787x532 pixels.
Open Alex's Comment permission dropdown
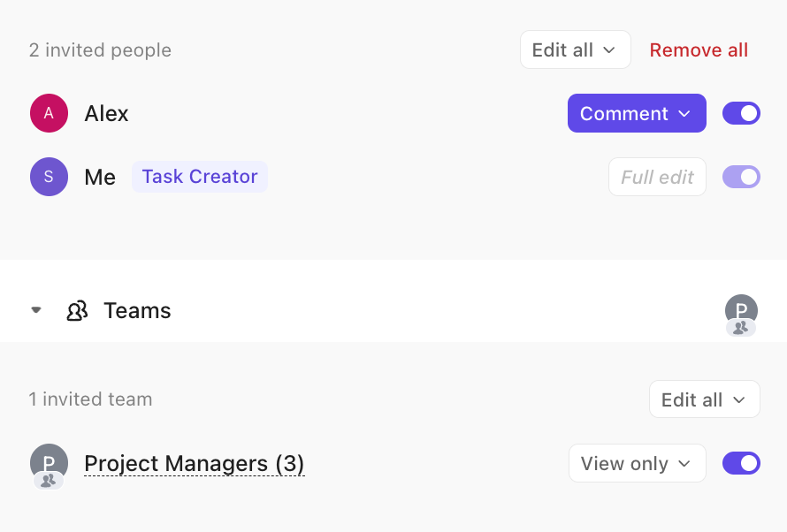click(637, 113)
